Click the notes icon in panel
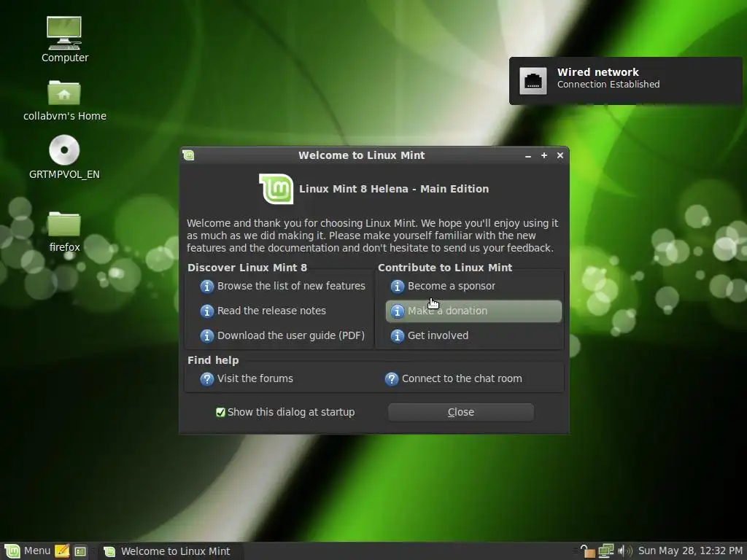 (x=62, y=551)
